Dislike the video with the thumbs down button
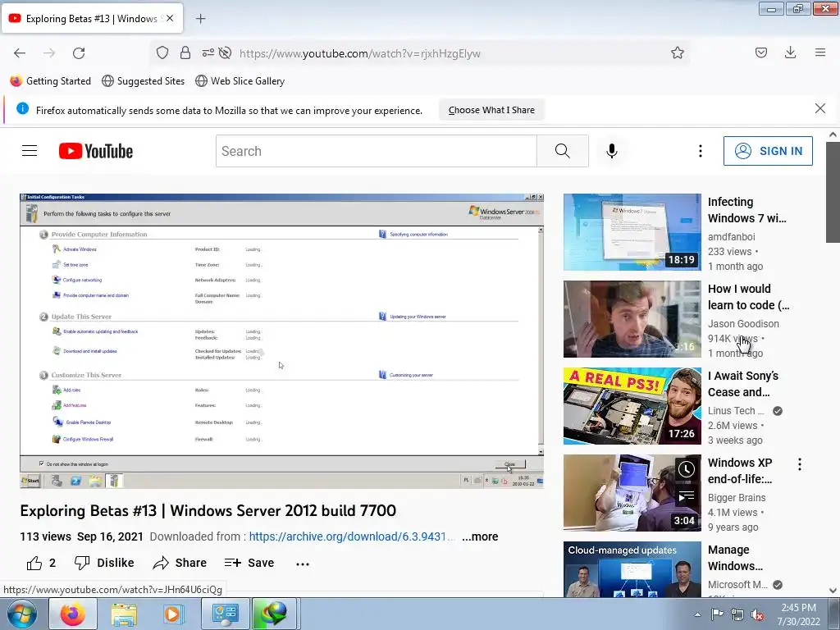Image resolution: width=840 pixels, height=630 pixels. coord(104,563)
